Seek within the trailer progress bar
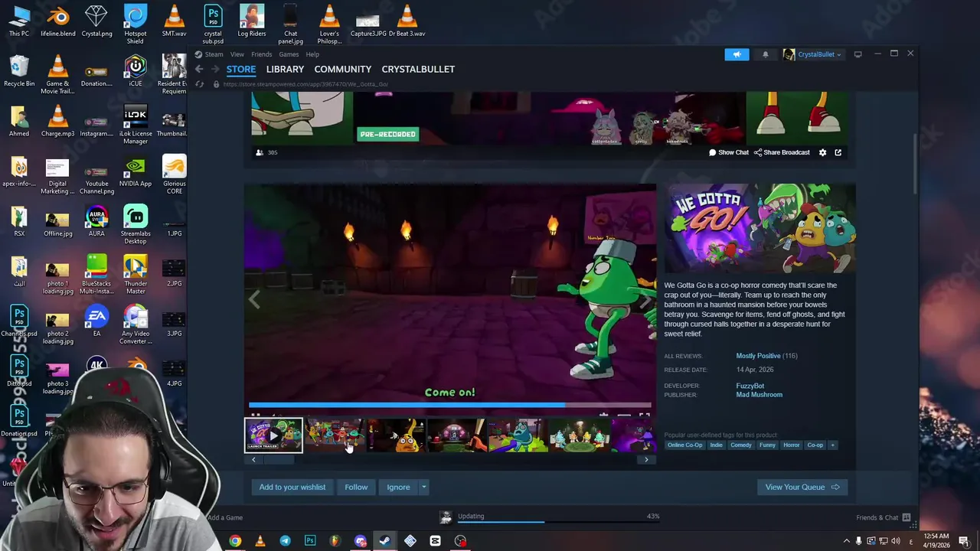 click(450, 406)
